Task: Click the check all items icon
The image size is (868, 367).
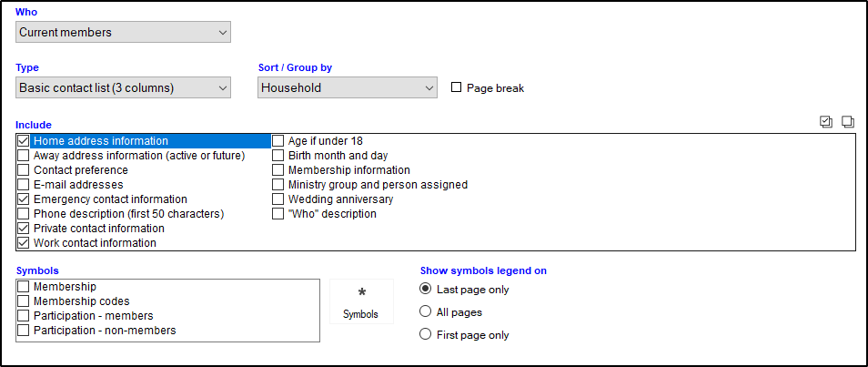Action: tap(826, 122)
